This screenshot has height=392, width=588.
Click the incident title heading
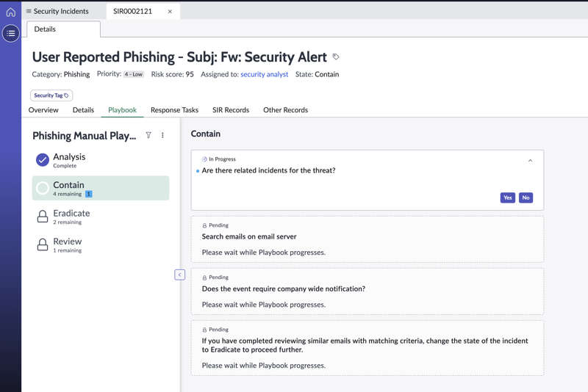tap(179, 57)
